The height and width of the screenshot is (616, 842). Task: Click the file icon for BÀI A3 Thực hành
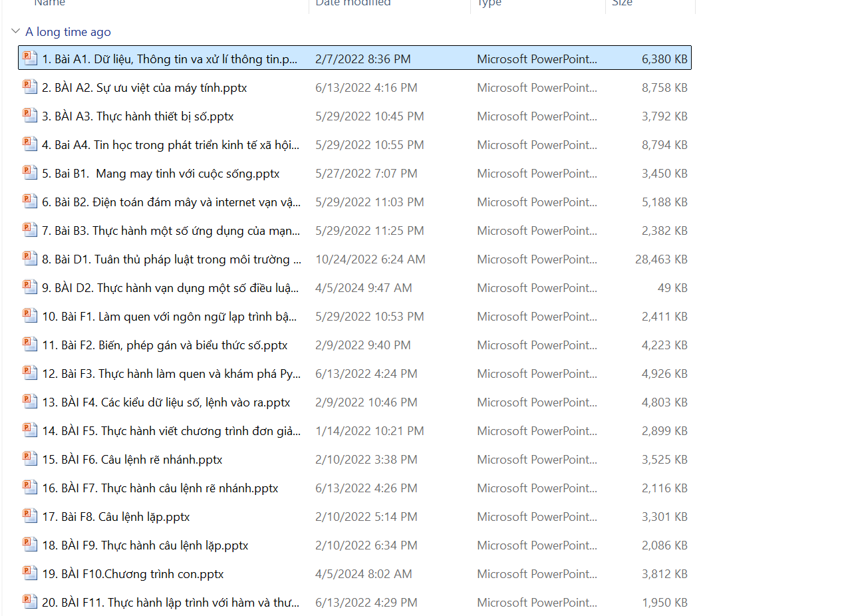(29, 115)
